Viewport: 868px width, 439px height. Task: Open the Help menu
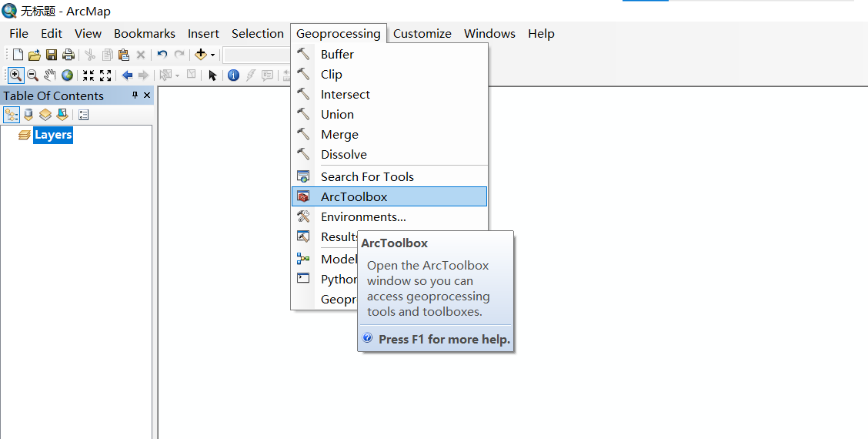[541, 33]
